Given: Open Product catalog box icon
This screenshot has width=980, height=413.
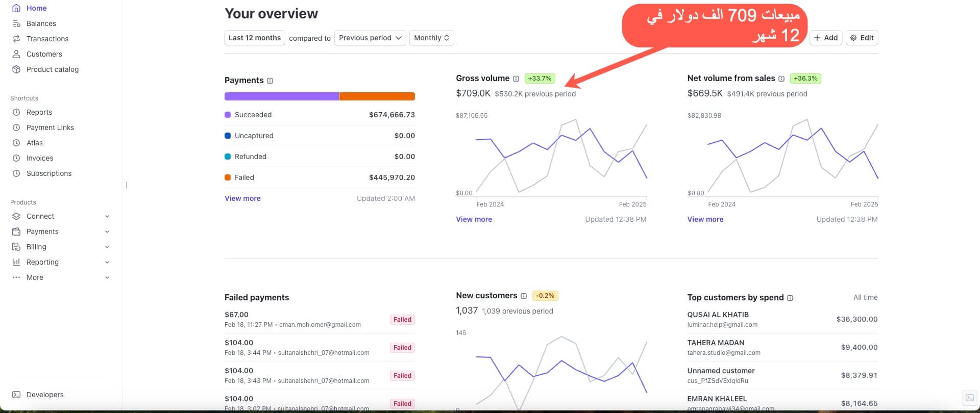Looking at the screenshot, I should coord(16,69).
